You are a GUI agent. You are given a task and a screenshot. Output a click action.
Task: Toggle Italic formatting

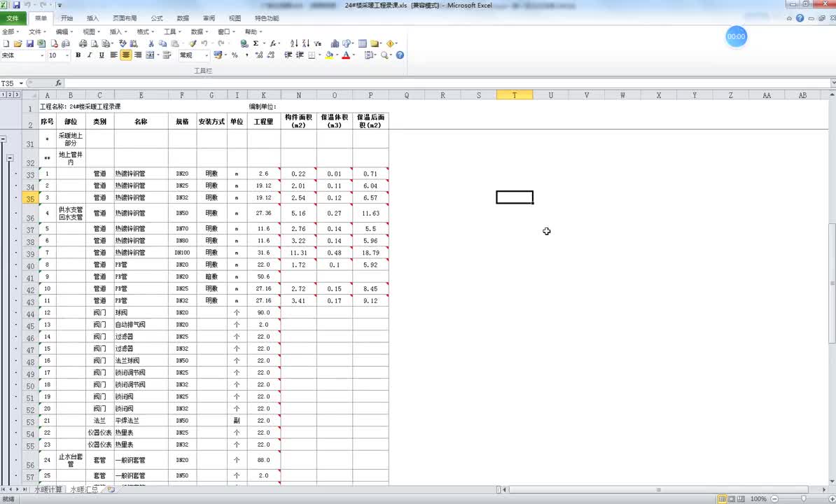tap(90, 55)
